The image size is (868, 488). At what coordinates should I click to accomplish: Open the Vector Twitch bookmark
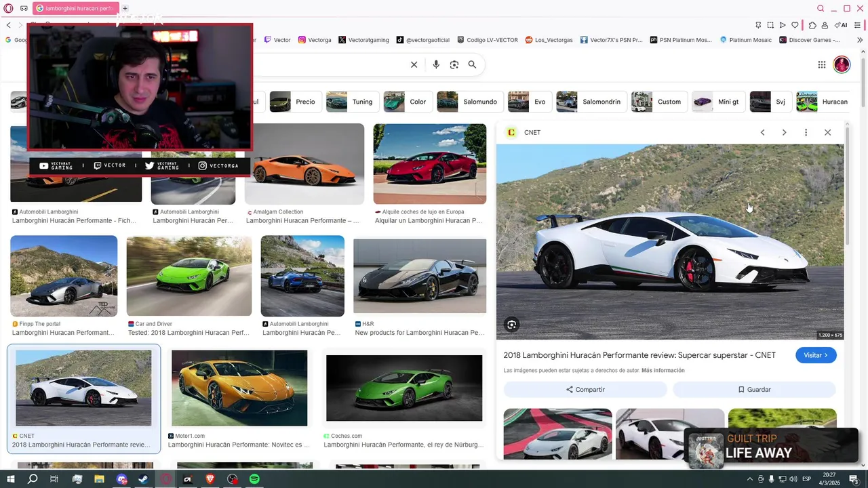277,40
